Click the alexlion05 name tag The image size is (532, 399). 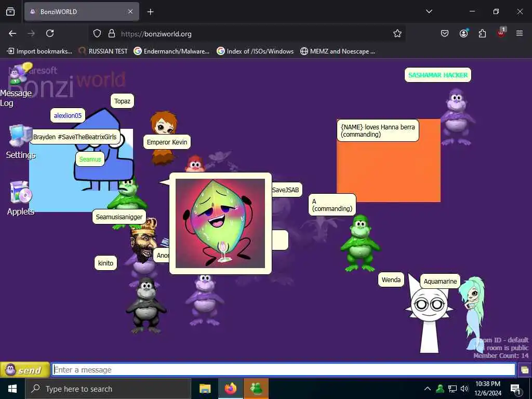(x=68, y=116)
